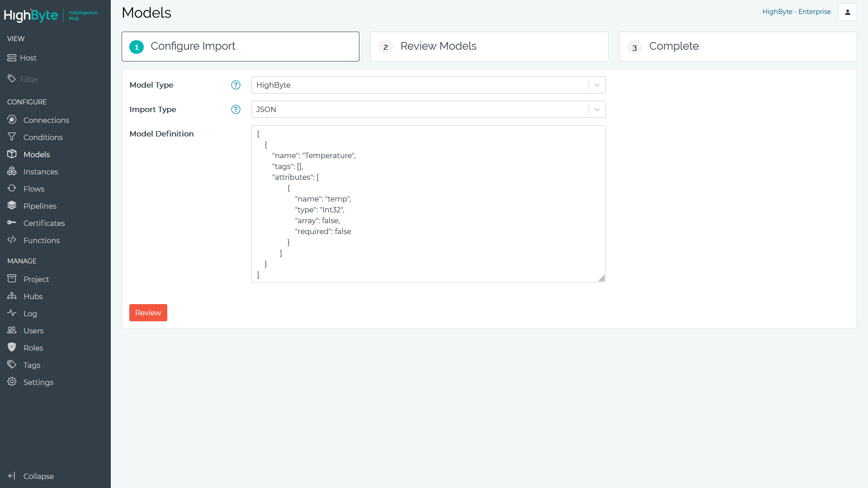This screenshot has width=868, height=488.
Task: Click the "required": false line
Action: (323, 231)
